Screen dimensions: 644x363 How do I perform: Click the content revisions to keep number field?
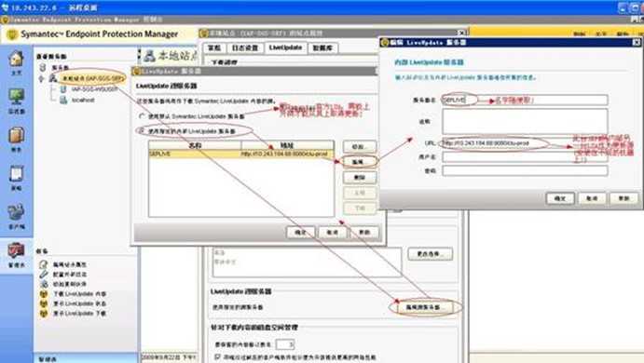point(284,344)
